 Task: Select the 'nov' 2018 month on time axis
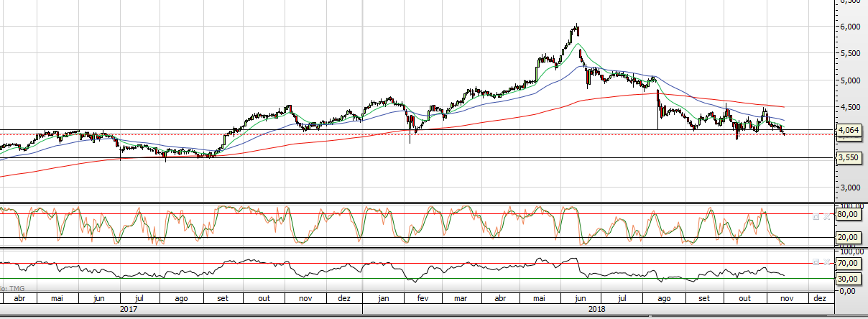click(787, 298)
